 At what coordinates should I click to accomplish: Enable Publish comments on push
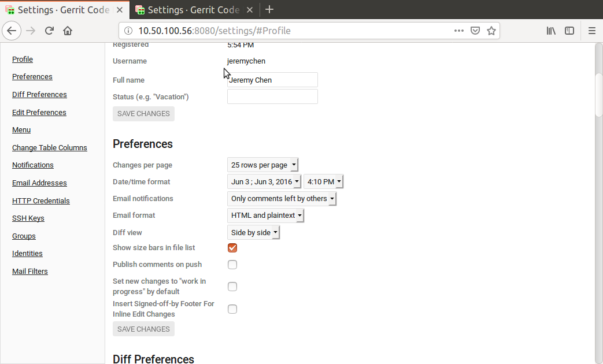click(232, 265)
